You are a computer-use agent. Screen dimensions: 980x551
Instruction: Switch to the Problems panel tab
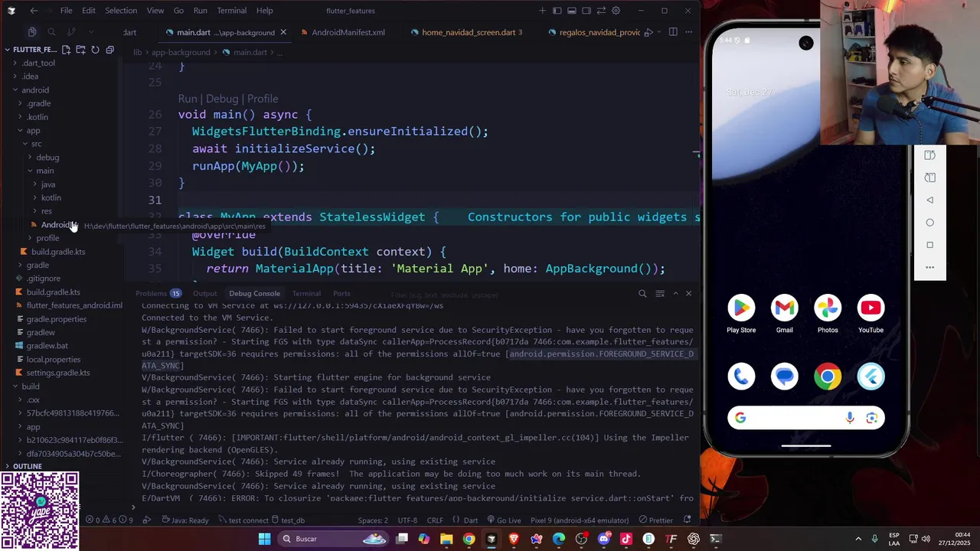(158, 293)
